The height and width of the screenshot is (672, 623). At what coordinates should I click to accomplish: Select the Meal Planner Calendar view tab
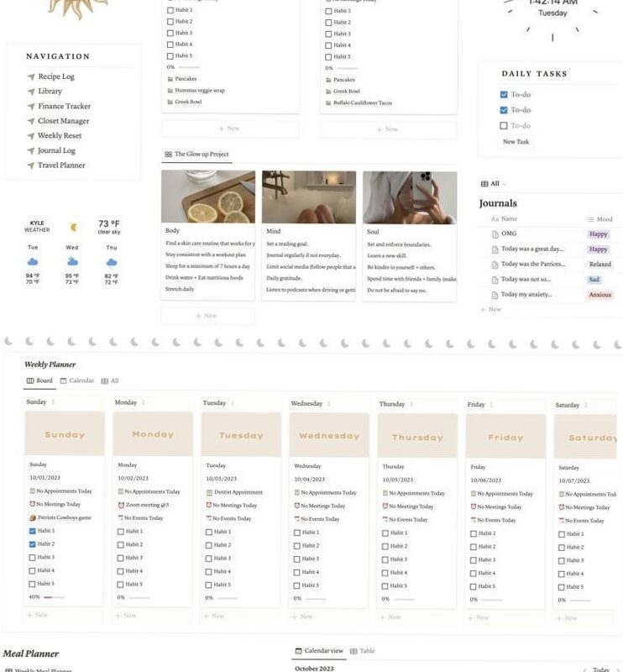tap(319, 650)
